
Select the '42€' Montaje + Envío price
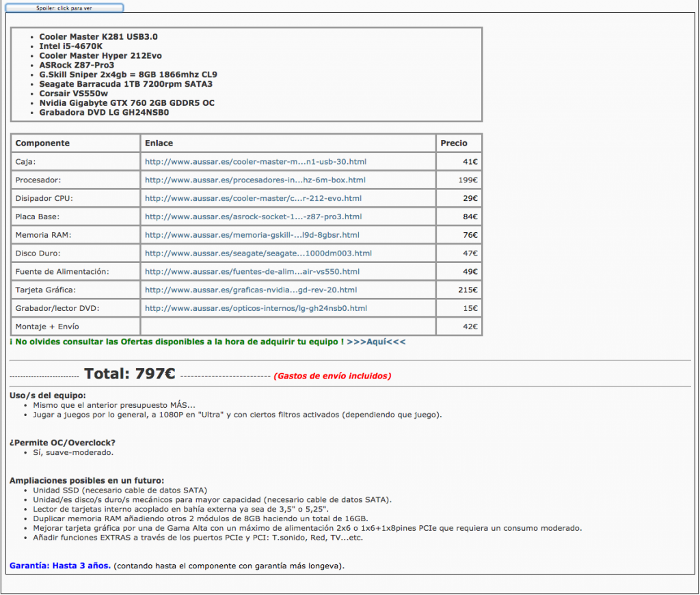pos(459,326)
